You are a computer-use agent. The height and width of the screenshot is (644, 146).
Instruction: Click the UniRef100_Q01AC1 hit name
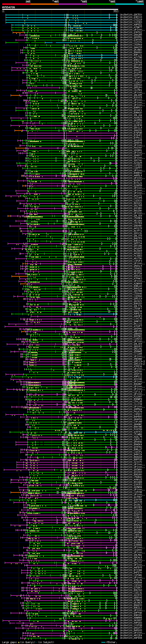(x=131, y=110)
